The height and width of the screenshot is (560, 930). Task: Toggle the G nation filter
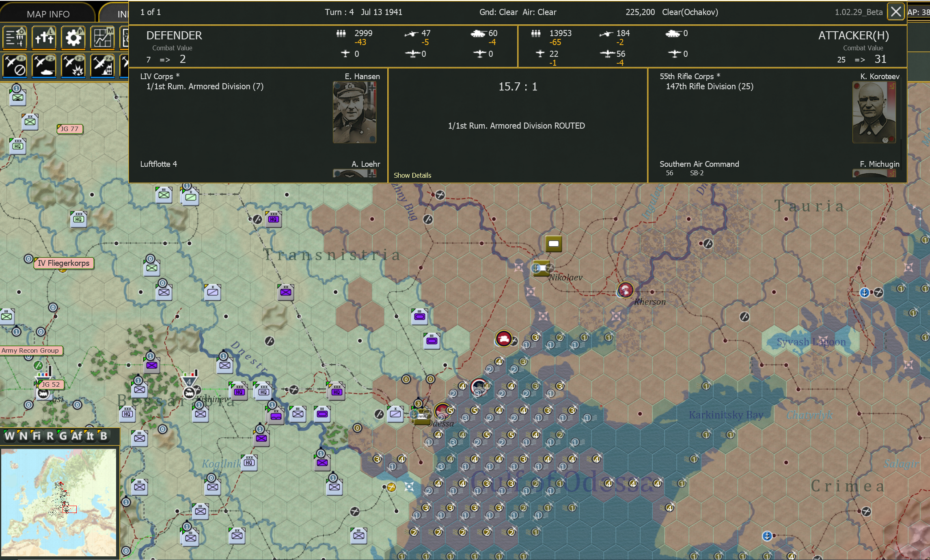click(x=63, y=436)
